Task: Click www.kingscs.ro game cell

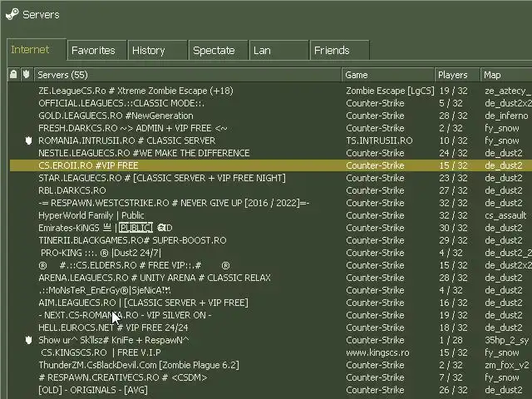Action: click(x=377, y=352)
